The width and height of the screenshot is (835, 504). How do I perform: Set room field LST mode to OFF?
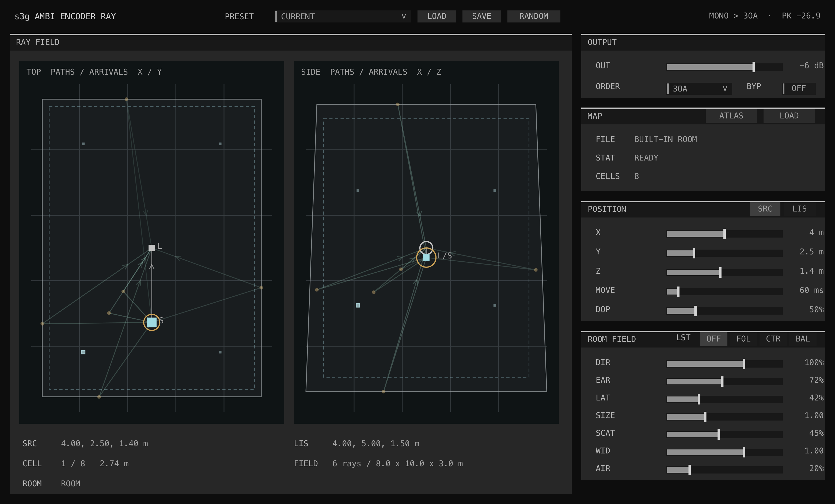(713, 339)
